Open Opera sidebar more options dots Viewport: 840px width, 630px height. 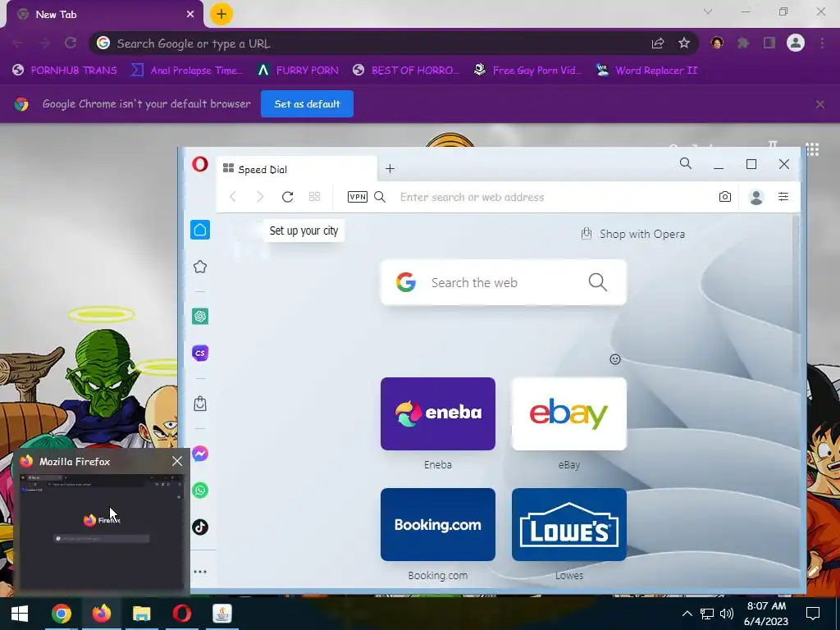200,572
